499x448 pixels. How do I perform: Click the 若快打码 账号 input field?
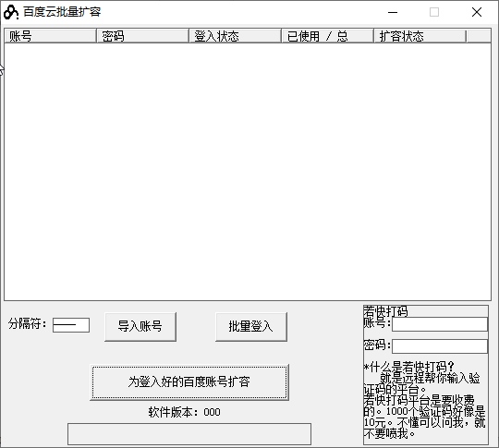point(440,324)
